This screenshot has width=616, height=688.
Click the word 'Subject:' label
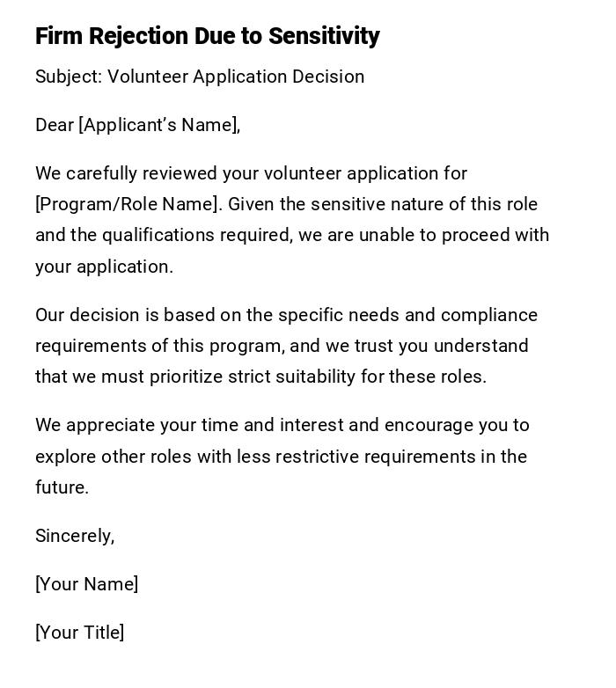click(69, 77)
